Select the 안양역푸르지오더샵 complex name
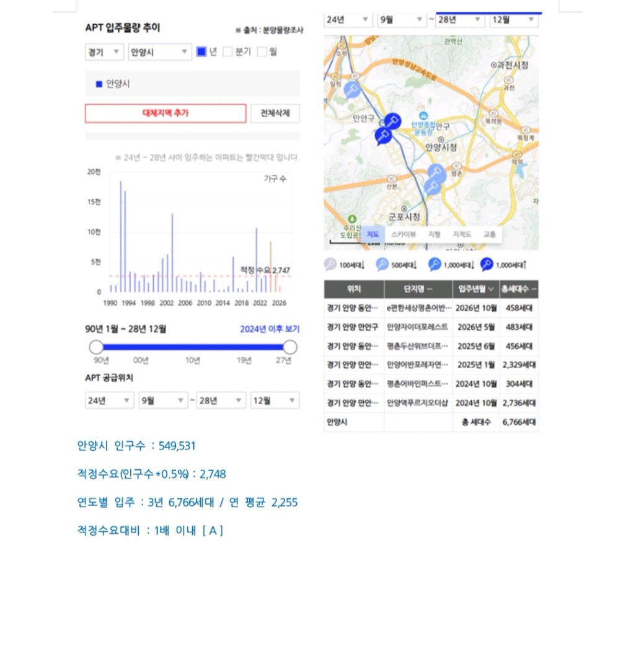 click(x=417, y=403)
